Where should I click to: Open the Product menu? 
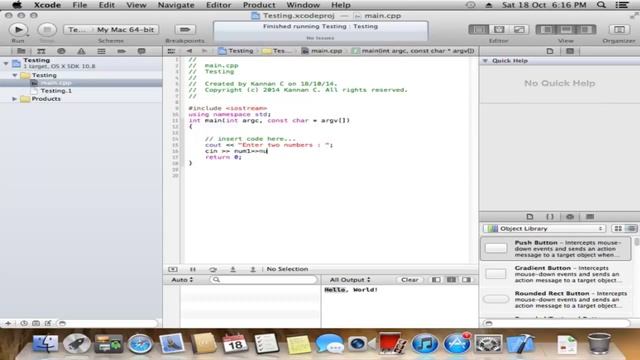point(259,5)
